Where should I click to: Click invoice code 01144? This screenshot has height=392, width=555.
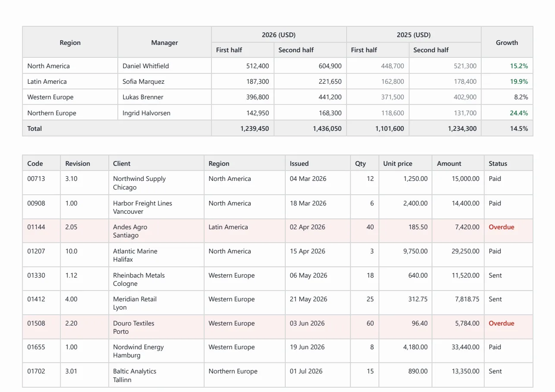click(36, 227)
